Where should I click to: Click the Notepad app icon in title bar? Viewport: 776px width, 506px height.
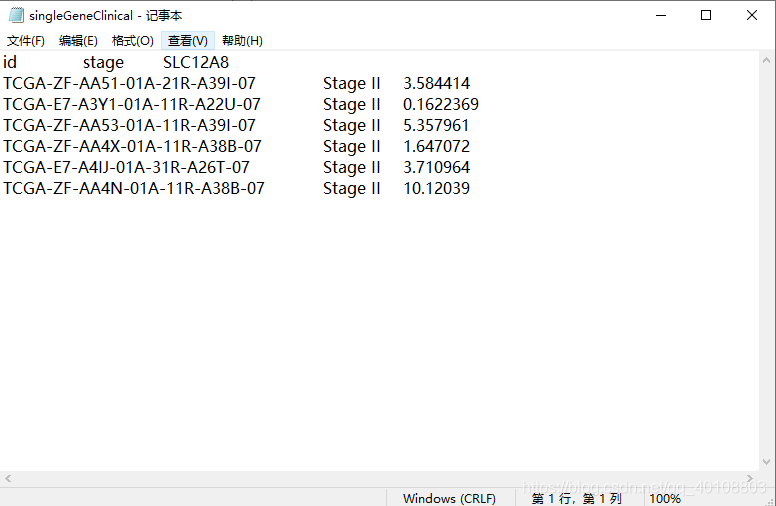[16, 15]
